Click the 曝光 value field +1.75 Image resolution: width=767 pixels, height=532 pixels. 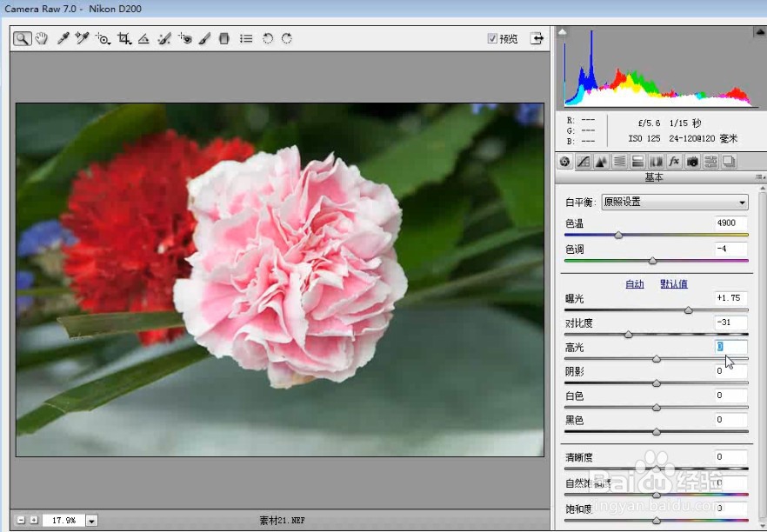point(730,298)
